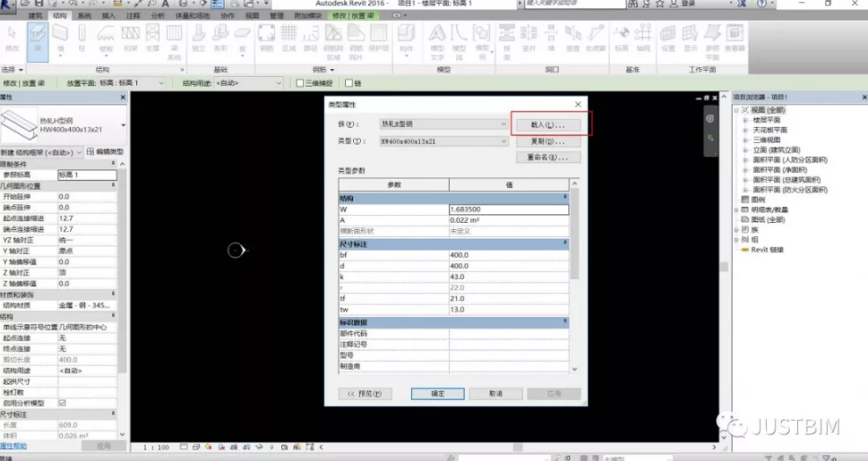The height and width of the screenshot is (461, 868).
Task: Select the 楼板 (Floor) tool
Action: [x=106, y=38]
